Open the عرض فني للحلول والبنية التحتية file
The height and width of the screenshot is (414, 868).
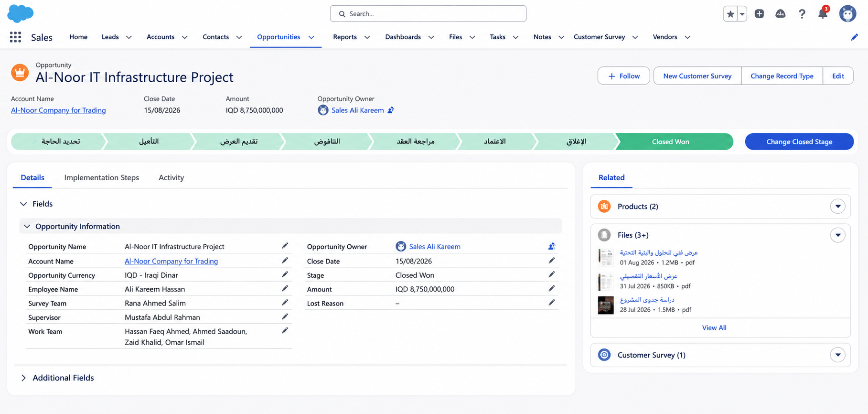[659, 252]
